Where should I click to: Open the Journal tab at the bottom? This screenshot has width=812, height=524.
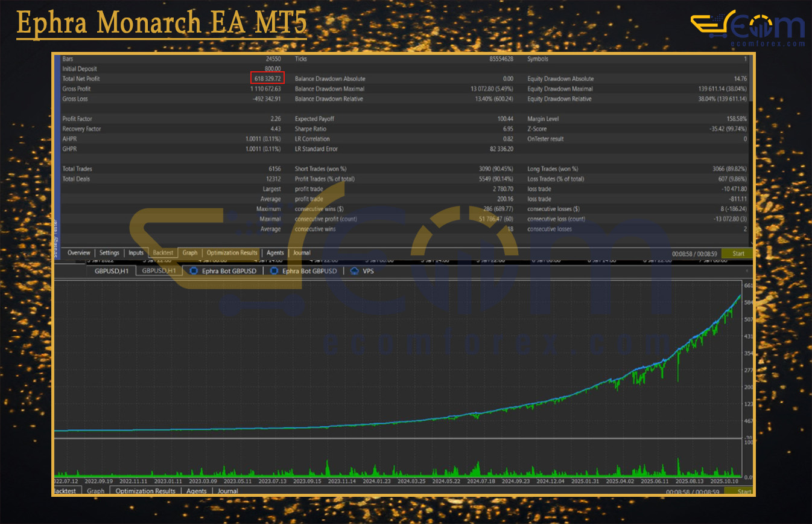pyautogui.click(x=227, y=491)
